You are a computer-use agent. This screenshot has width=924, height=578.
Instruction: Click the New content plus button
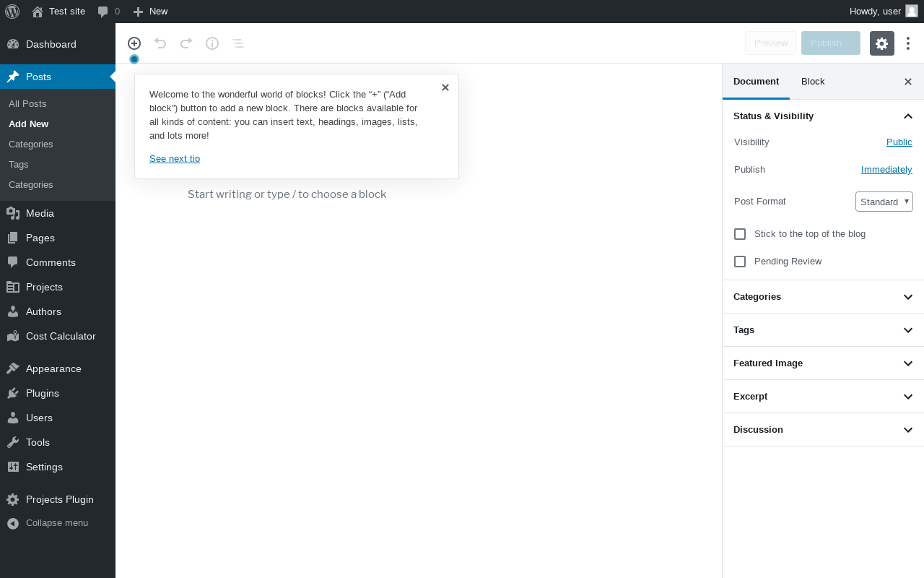click(x=150, y=12)
